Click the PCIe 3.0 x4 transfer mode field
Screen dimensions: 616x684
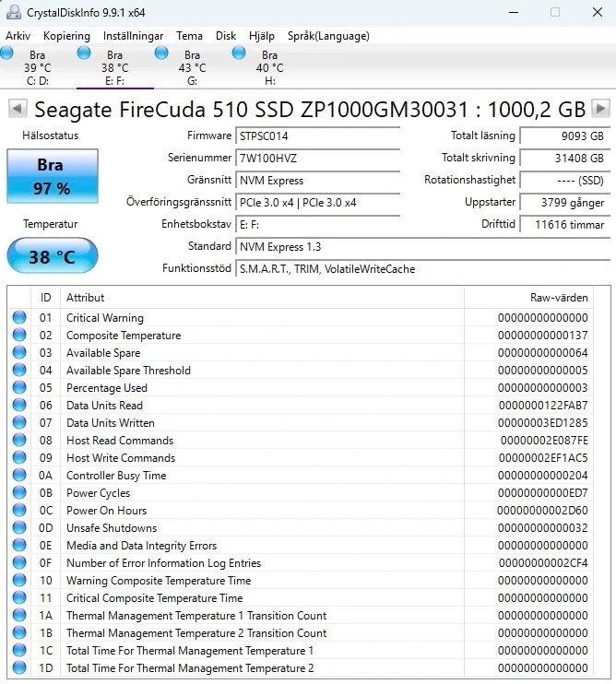tap(317, 203)
